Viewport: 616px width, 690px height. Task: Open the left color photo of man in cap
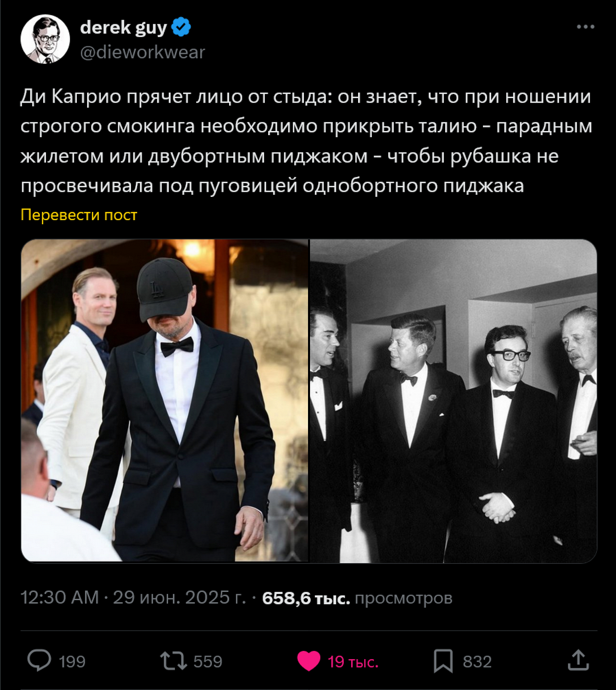tap(164, 400)
